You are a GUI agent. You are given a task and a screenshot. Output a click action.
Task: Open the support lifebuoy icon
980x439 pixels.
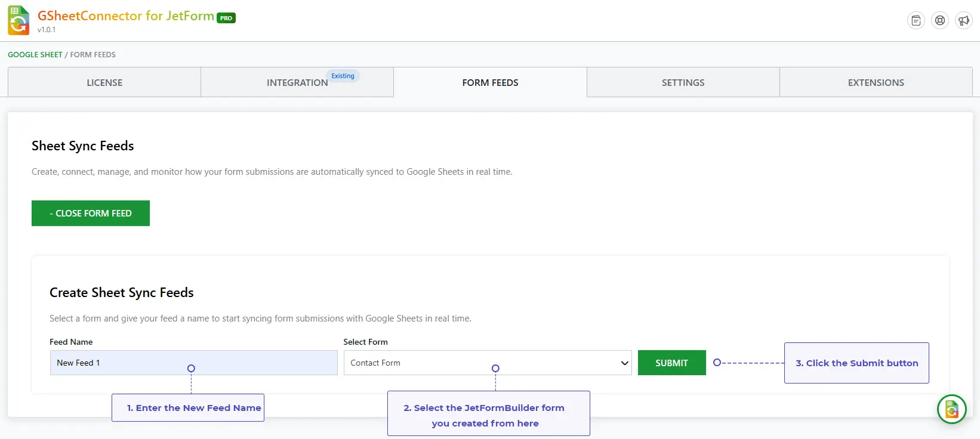[940, 20]
